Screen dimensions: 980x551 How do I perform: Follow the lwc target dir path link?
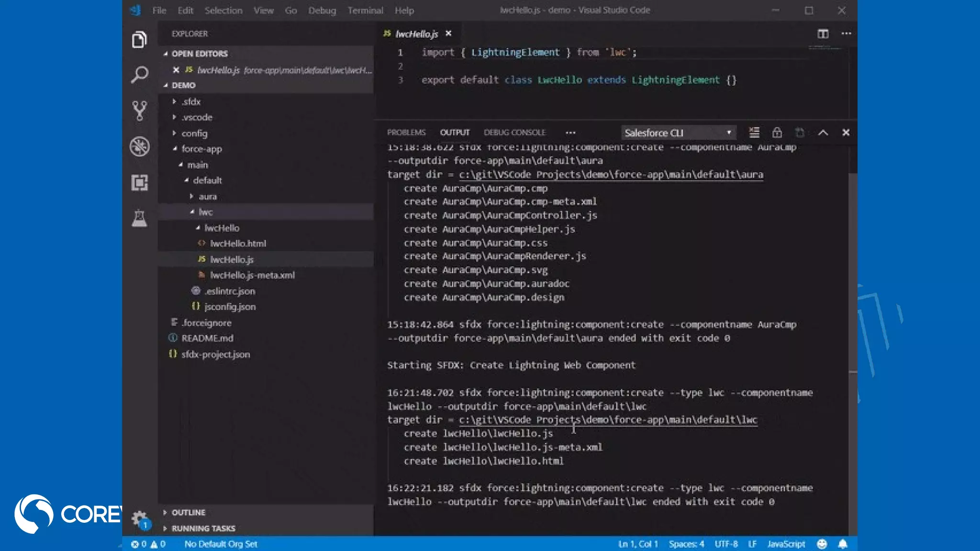pyautogui.click(x=608, y=420)
